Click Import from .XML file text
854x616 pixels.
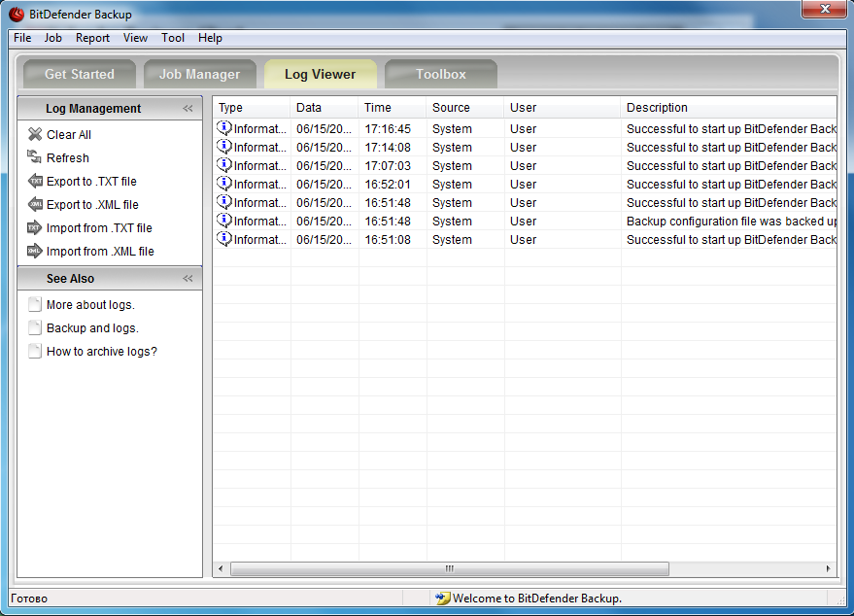tap(100, 252)
